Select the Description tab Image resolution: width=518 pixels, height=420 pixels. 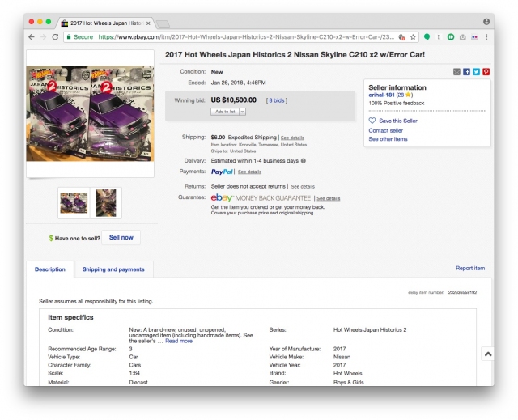(49, 269)
